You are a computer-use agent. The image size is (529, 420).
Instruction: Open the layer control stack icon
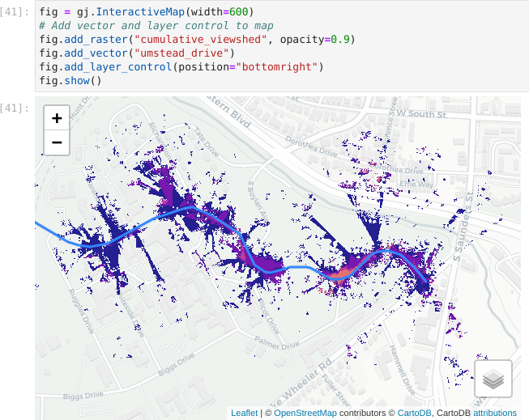click(x=493, y=379)
